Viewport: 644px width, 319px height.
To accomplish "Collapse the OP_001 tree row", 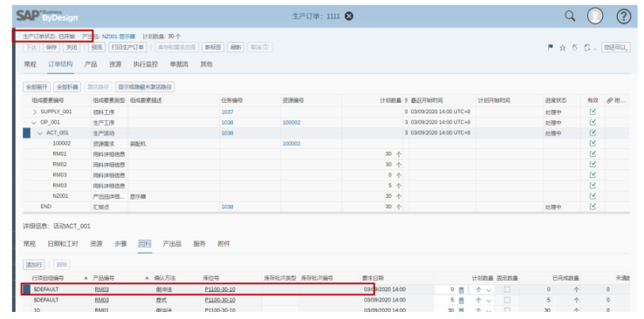I will 34,122.
